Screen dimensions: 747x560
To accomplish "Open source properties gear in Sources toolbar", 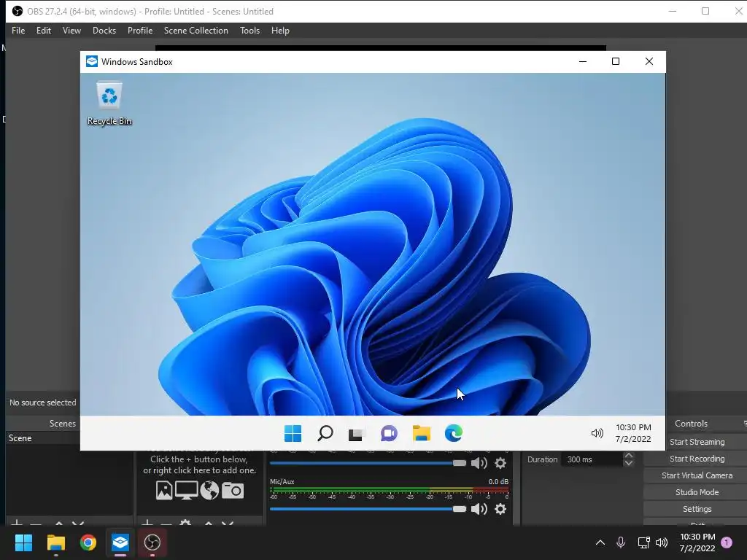I will (185, 523).
